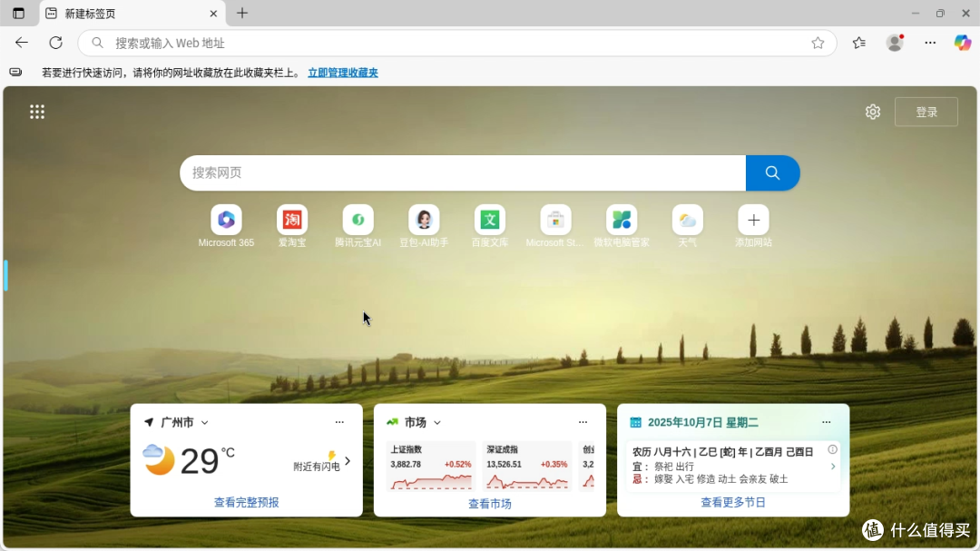This screenshot has width=980, height=551.
Task: Click the 登录 sign-in button
Action: click(926, 111)
